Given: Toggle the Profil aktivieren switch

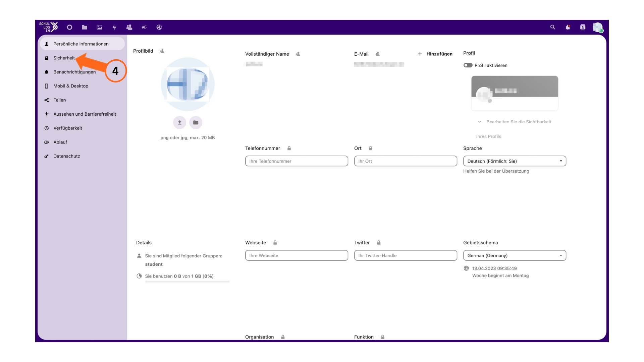Looking at the screenshot, I should coord(468,65).
